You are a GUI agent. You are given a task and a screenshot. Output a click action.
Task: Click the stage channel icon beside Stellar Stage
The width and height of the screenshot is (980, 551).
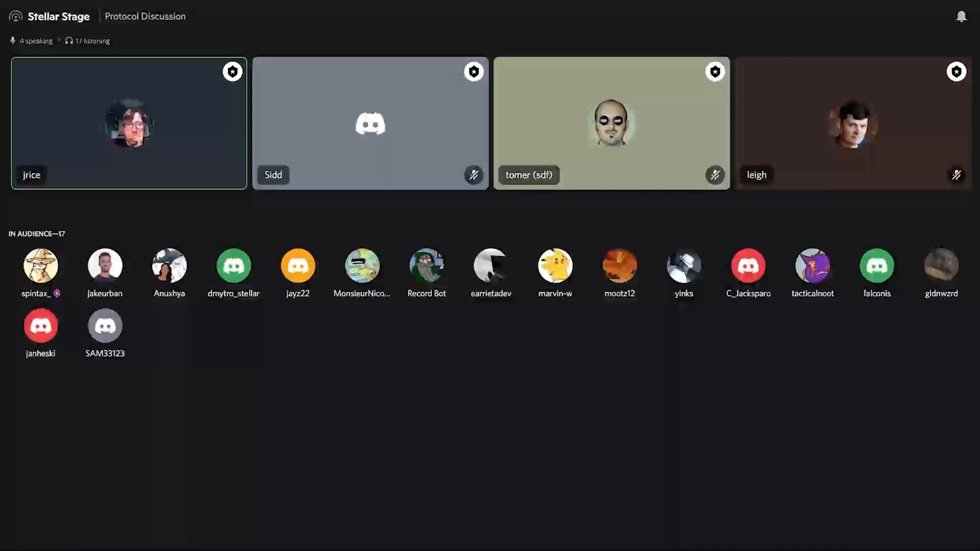(x=16, y=16)
